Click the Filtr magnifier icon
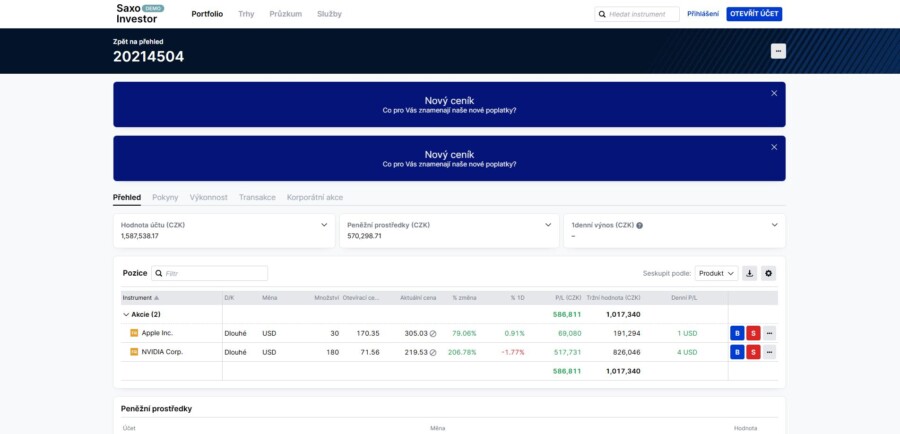900x434 pixels. coord(159,274)
